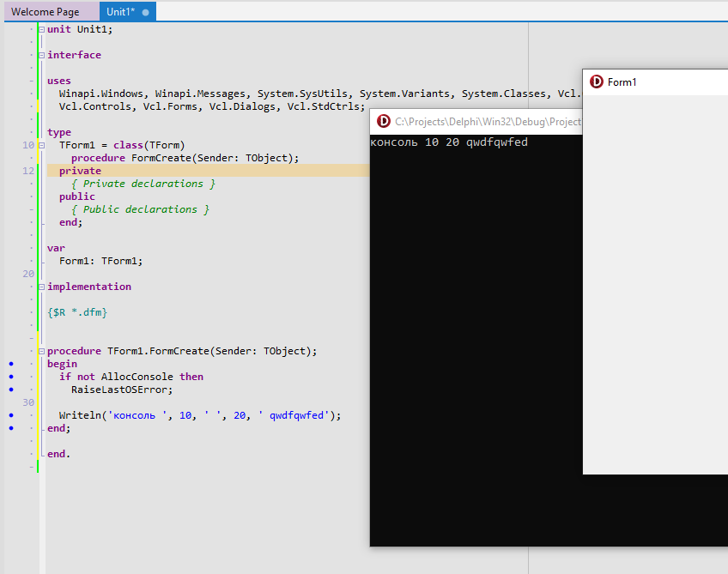Collapse the 'unit Unit1' code fold
This screenshot has width=728, height=574.
click(x=41, y=29)
